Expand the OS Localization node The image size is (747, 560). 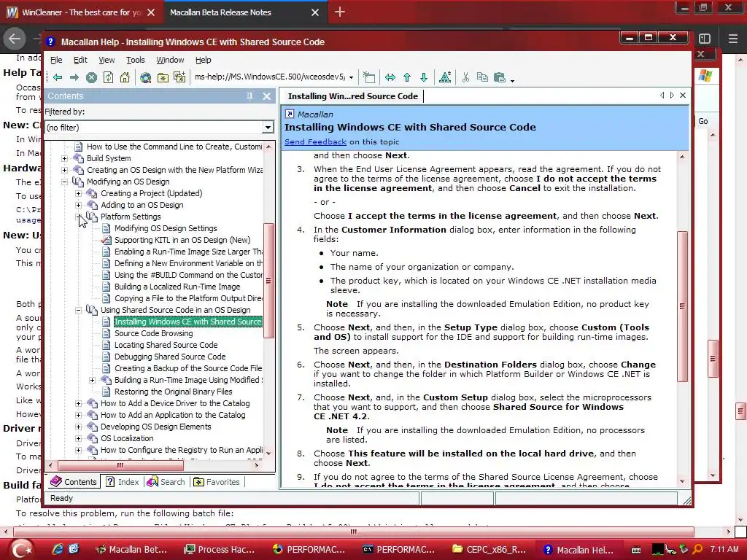point(78,438)
